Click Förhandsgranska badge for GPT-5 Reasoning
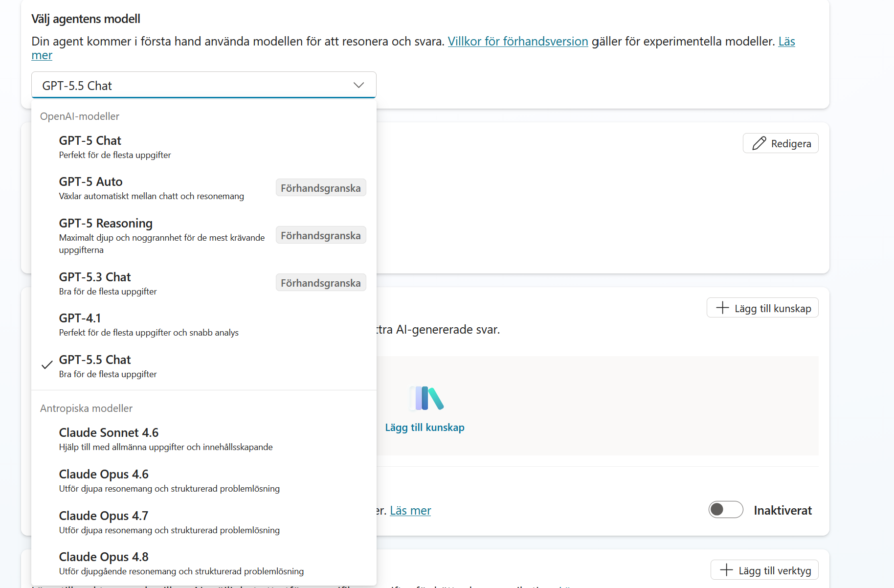The image size is (894, 588). (x=321, y=235)
